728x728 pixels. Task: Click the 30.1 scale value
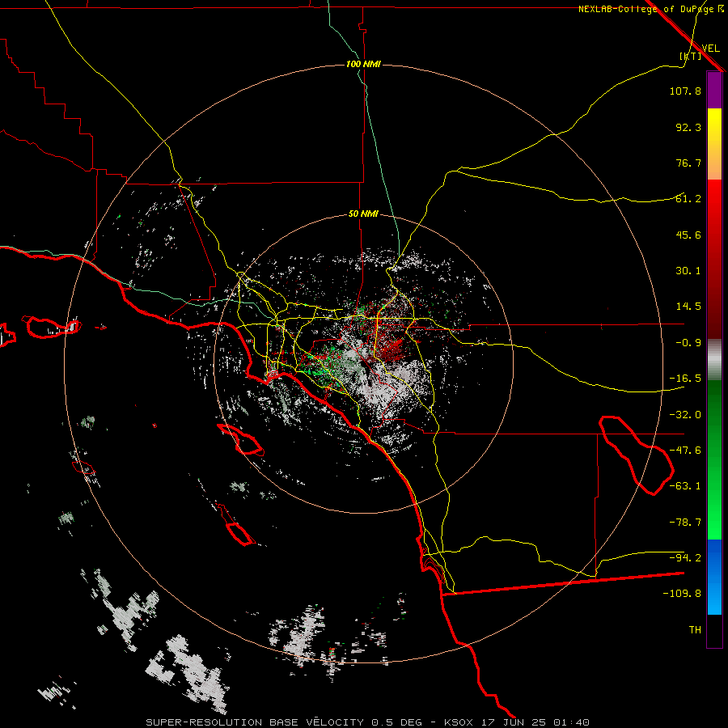(688, 271)
